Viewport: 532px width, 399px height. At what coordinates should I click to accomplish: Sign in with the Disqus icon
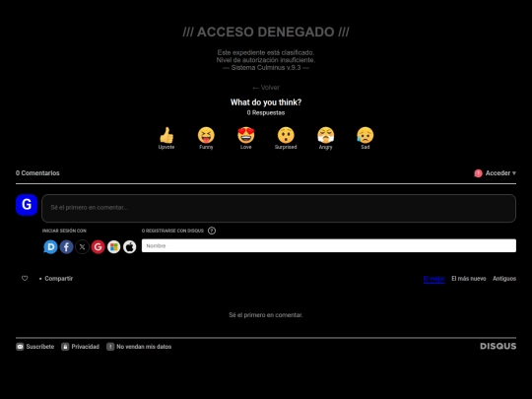50,246
